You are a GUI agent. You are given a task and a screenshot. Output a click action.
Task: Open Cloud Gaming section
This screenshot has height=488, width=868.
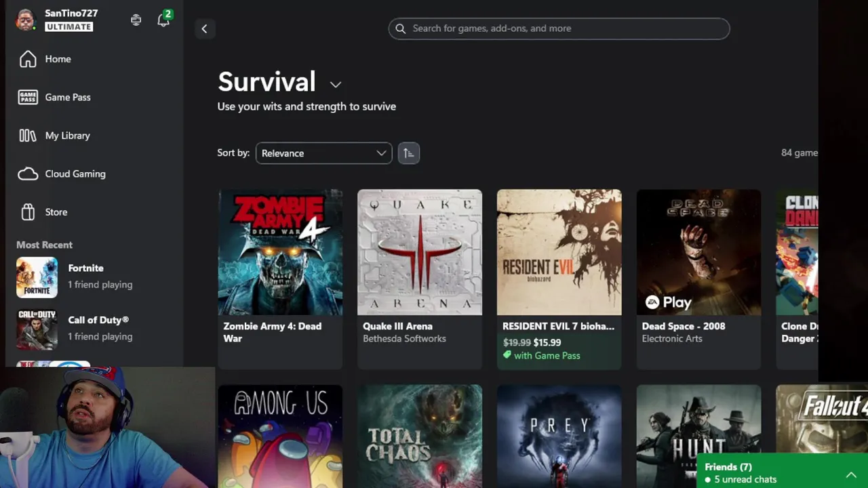pos(94,174)
